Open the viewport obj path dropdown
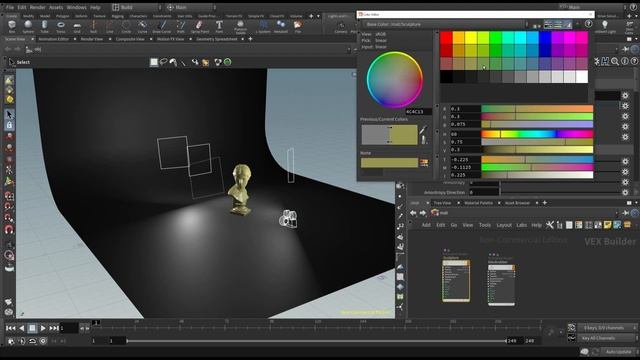This screenshot has width=640, height=360. (x=348, y=49)
